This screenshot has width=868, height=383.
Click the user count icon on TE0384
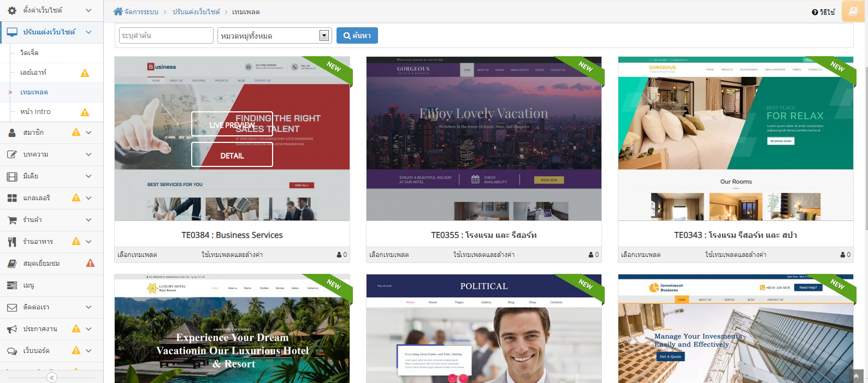[x=339, y=255]
